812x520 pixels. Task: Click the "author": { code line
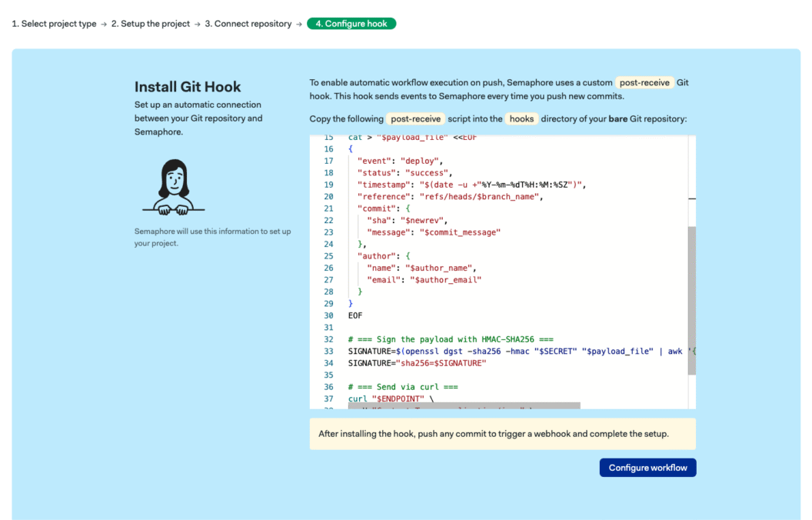point(384,256)
